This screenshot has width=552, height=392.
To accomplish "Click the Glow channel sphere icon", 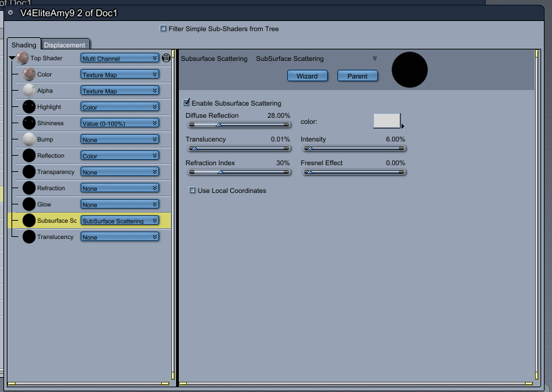I will click(x=29, y=204).
